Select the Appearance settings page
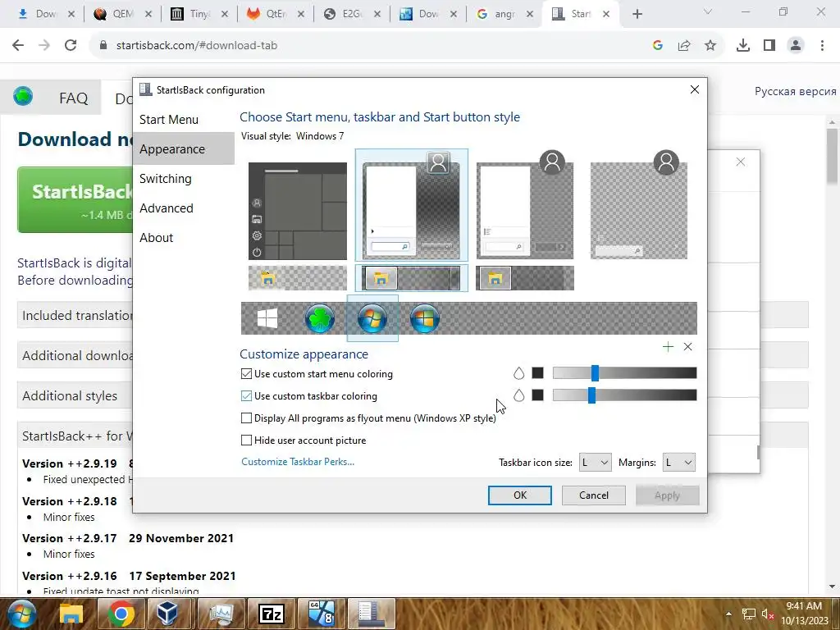This screenshot has height=630, width=840. (183, 149)
